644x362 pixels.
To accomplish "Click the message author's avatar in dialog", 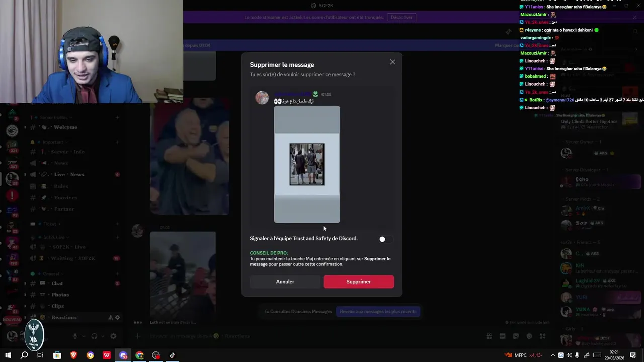I will [262, 98].
